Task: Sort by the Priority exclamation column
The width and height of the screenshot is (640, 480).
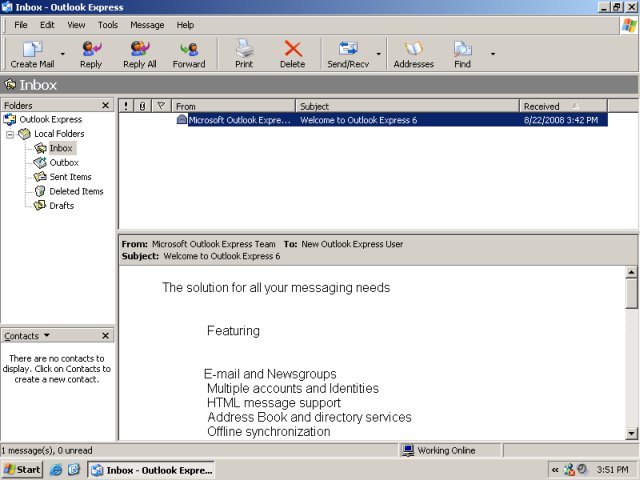Action: tap(126, 106)
